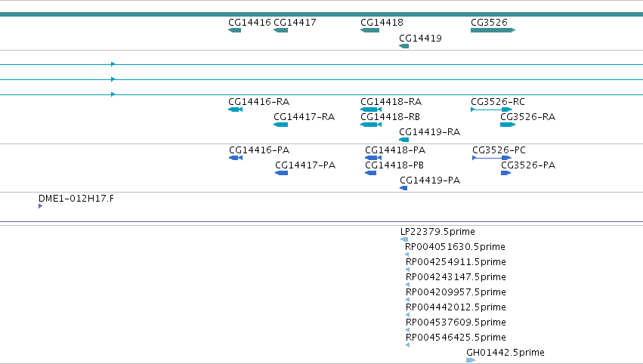Screen dimensions: 643x364
Task: Click the CG3526-PA label text
Action: point(528,165)
